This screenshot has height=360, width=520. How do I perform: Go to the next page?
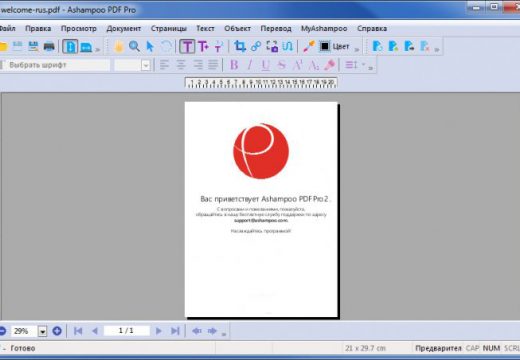pos(159,331)
